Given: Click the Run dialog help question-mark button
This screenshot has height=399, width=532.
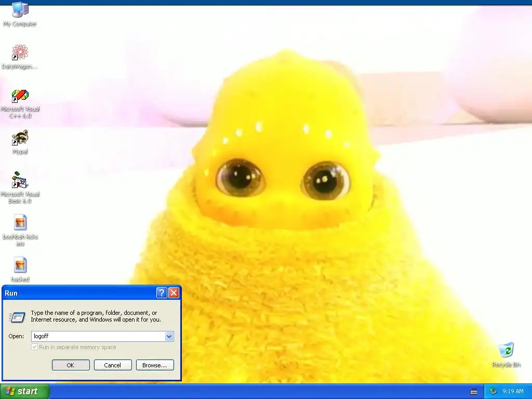Looking at the screenshot, I should (x=162, y=293).
